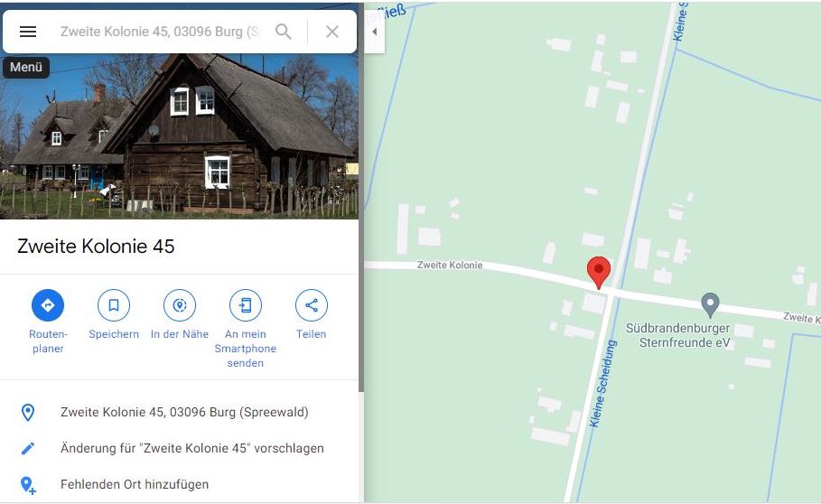Click the Teilen share icon
Image resolution: width=821 pixels, height=504 pixels.
click(x=311, y=305)
